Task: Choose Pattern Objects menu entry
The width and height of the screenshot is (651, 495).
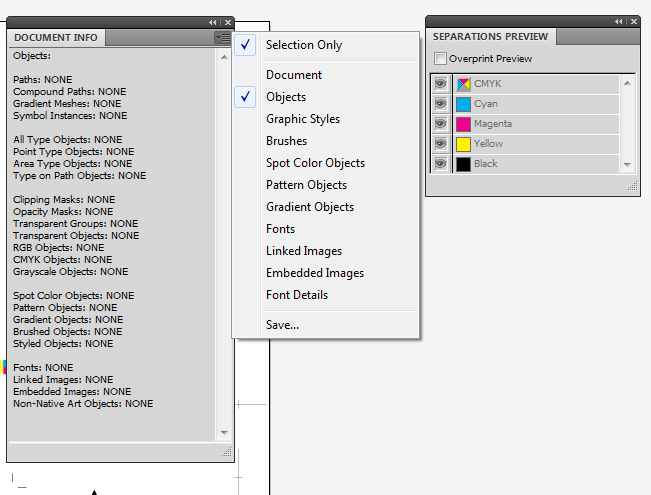Action: [x=326, y=185]
